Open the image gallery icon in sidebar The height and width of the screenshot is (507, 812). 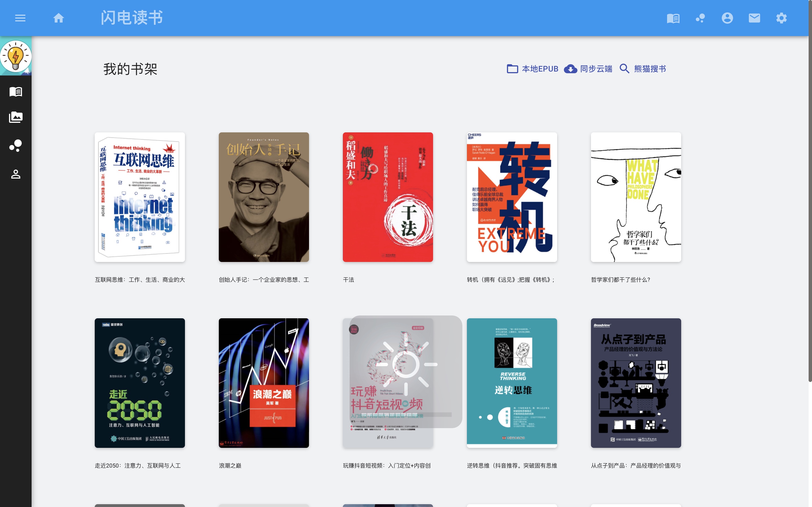point(16,117)
